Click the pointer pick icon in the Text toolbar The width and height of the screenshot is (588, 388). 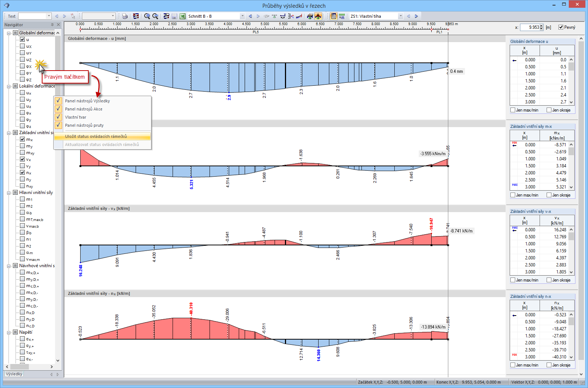[x=73, y=16]
